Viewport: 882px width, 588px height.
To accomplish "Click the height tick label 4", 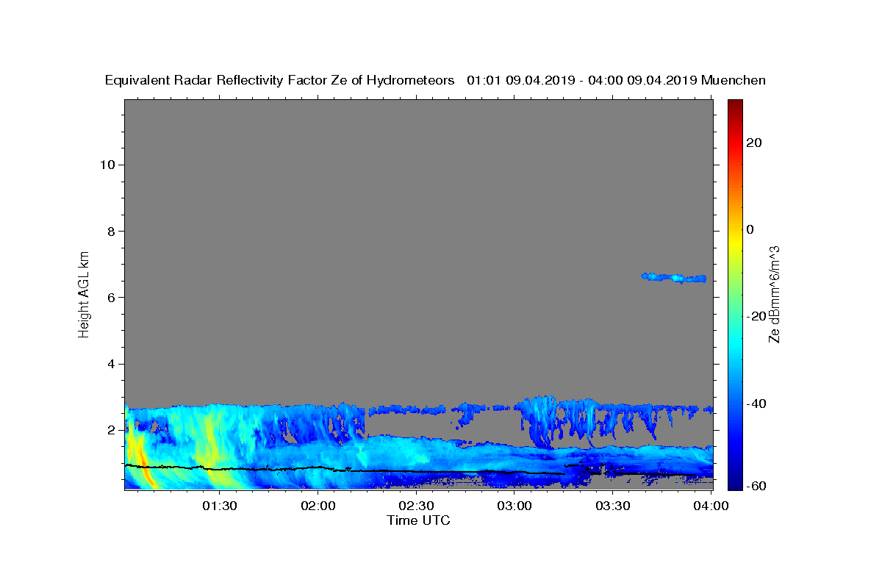I will click(111, 364).
